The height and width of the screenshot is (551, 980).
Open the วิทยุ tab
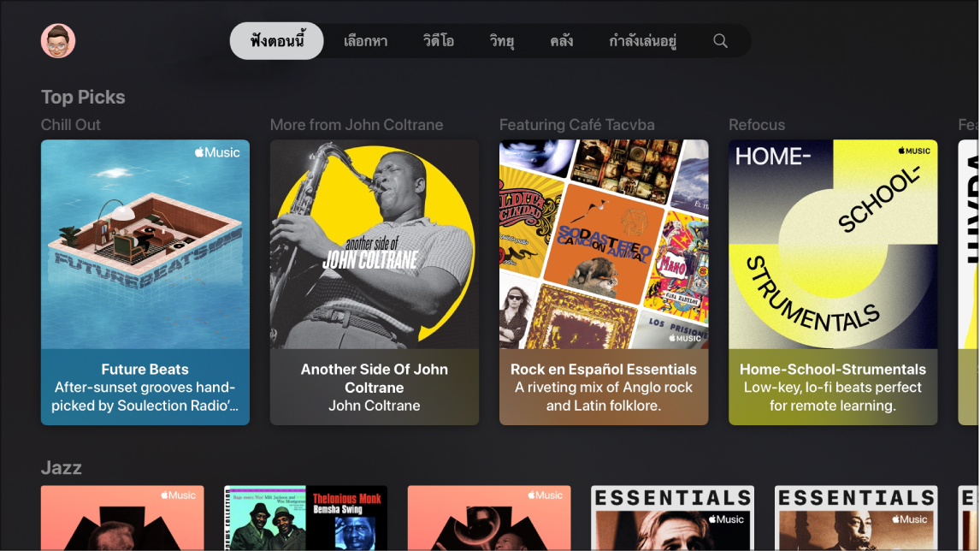(x=502, y=41)
